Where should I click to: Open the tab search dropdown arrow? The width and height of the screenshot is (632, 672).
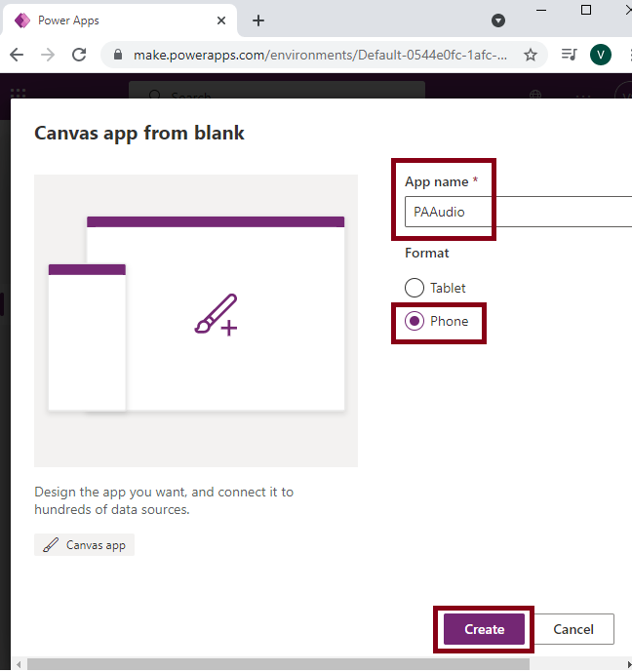coord(497,20)
